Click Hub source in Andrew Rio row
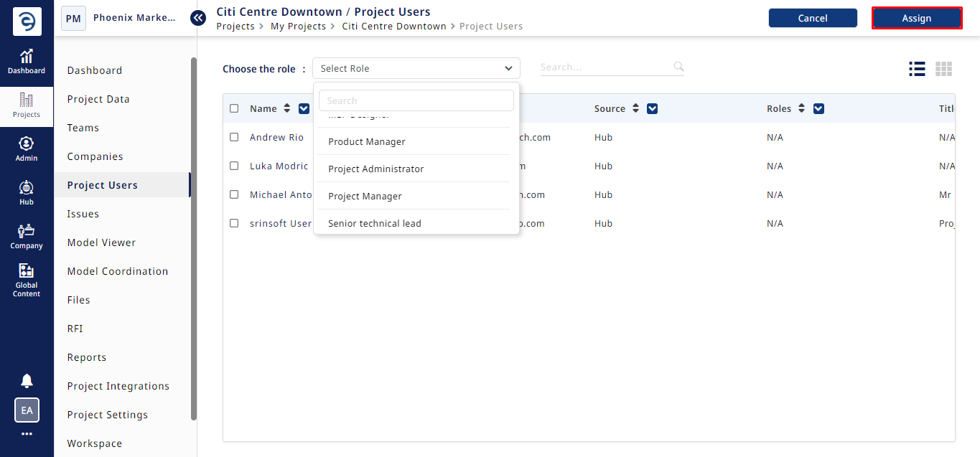Screen dimensions: 980x457 point(603,137)
